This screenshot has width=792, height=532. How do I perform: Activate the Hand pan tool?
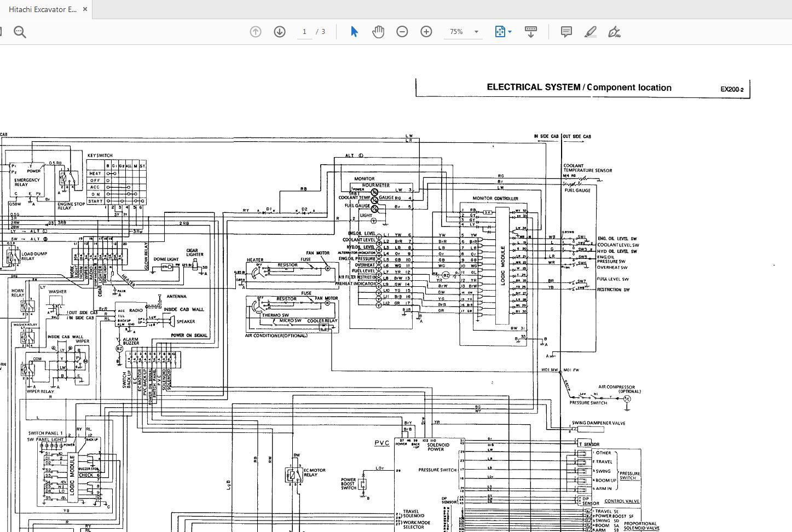coord(378,32)
